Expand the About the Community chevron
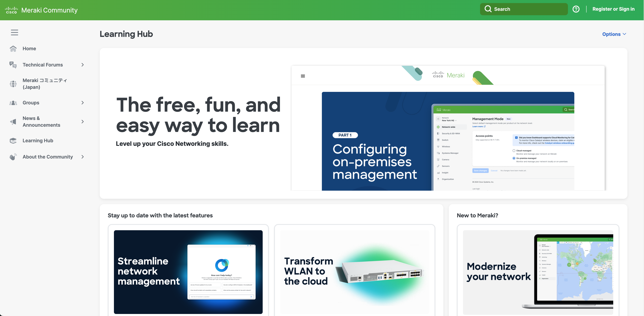The image size is (644, 316). (82, 157)
